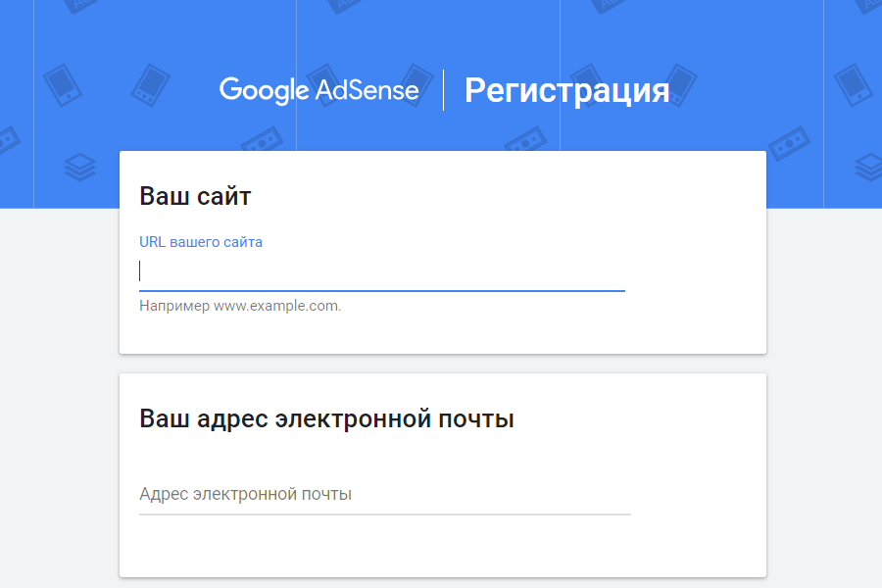This screenshot has width=882, height=588.
Task: Click the banknote icon beneath the Google logo word
Action: (x=263, y=143)
